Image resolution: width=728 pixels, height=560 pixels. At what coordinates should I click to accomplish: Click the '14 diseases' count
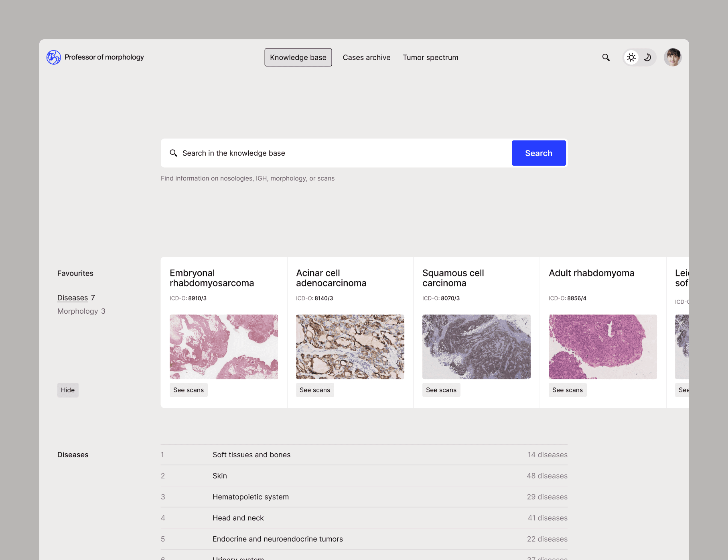[548, 455]
